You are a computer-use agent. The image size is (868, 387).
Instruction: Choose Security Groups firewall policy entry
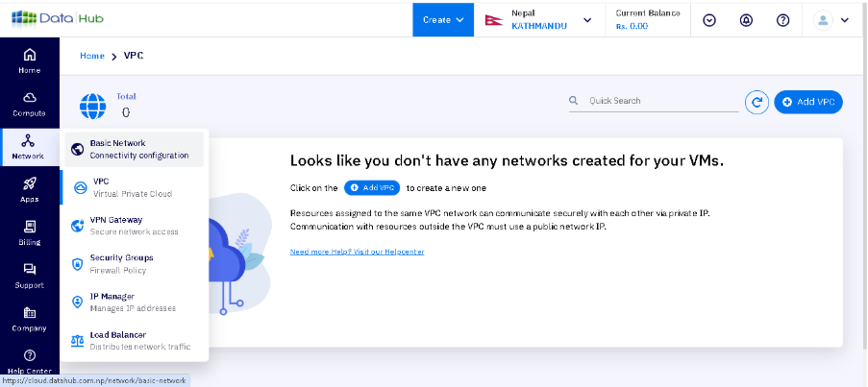134,264
